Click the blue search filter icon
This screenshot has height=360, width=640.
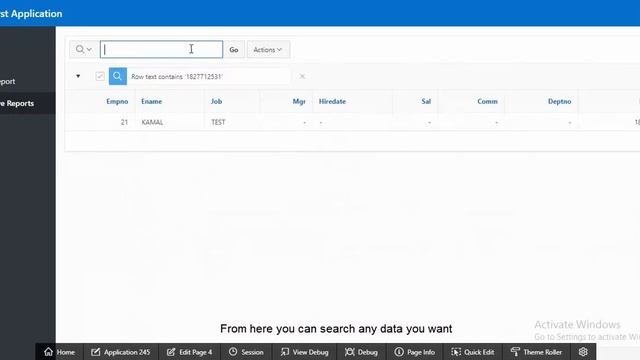pos(118,76)
